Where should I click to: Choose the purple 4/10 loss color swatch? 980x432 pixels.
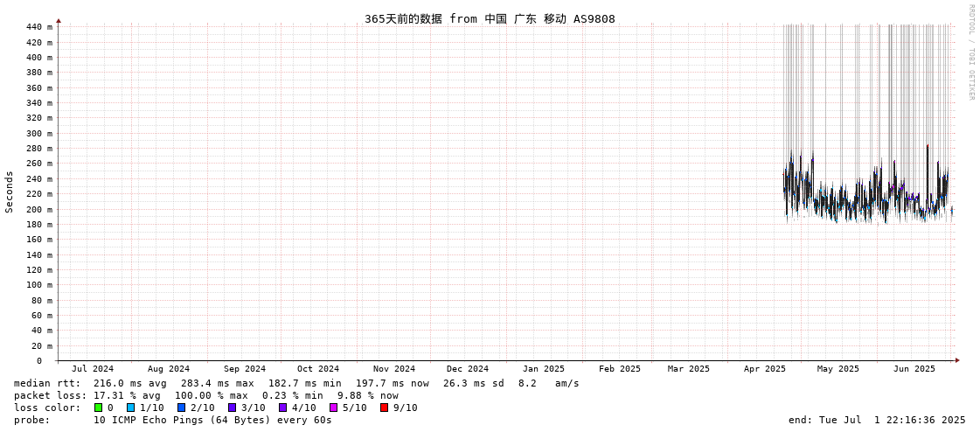pyautogui.click(x=282, y=408)
